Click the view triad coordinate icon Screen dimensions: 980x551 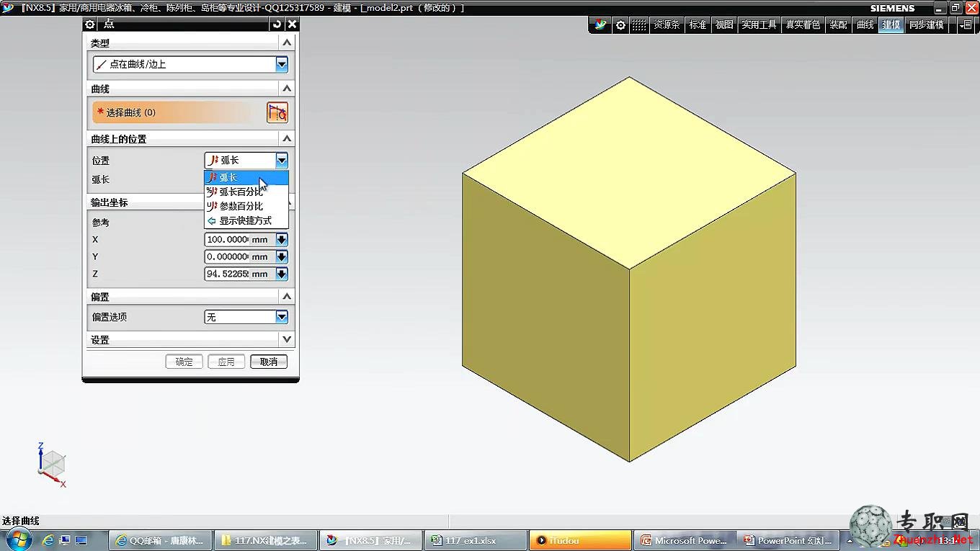click(51, 465)
